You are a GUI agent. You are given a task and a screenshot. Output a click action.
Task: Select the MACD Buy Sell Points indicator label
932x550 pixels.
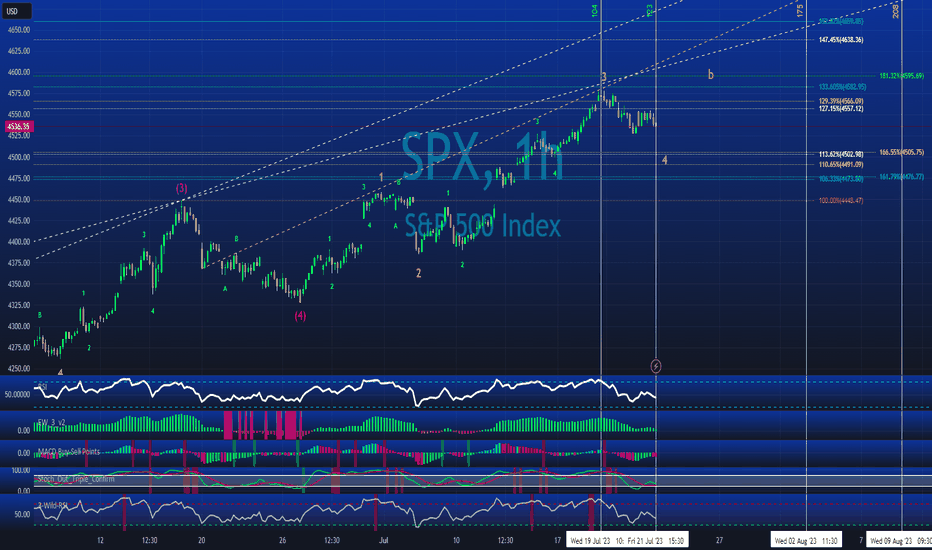68,452
